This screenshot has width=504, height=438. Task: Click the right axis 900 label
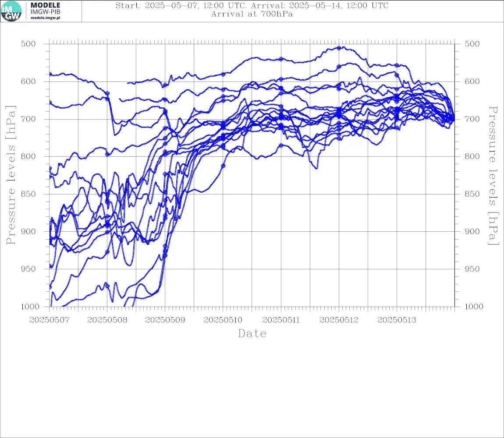click(472, 231)
